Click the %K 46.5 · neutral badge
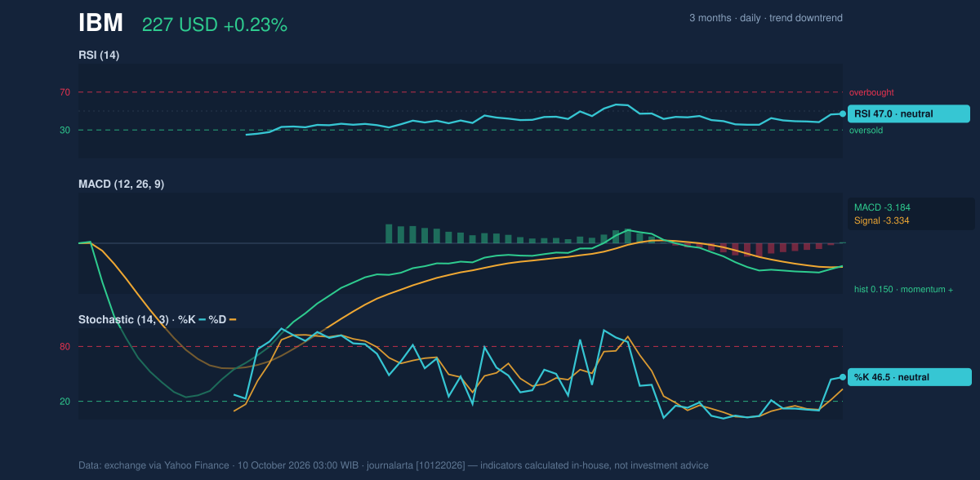Viewport: 980px width, 480px height. click(909, 377)
